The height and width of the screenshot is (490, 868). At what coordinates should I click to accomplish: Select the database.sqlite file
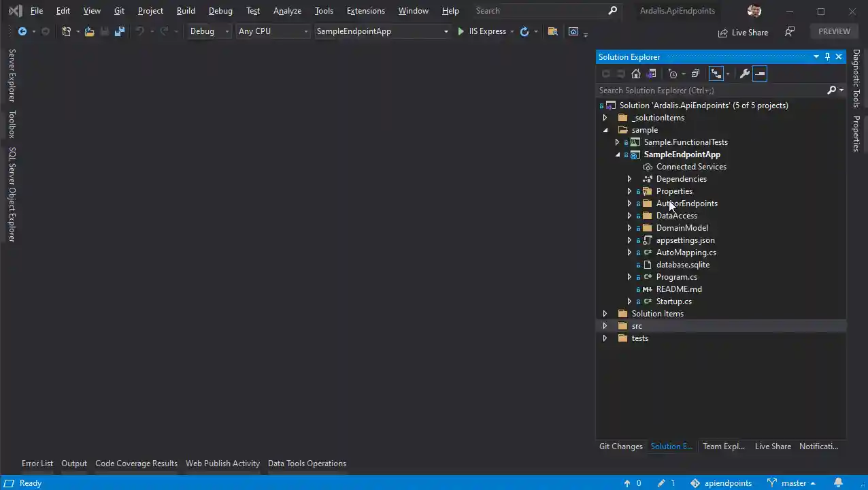pos(682,265)
